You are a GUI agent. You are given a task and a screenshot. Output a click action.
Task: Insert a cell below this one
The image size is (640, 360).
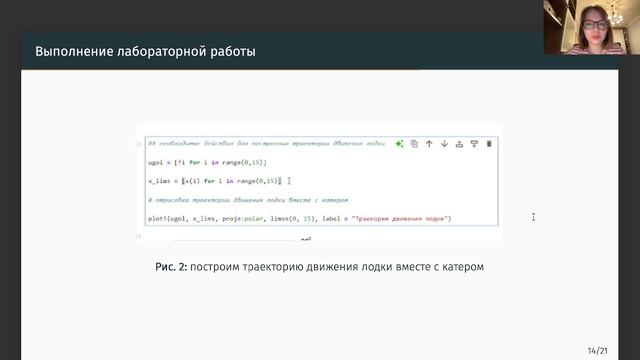tap(474, 144)
